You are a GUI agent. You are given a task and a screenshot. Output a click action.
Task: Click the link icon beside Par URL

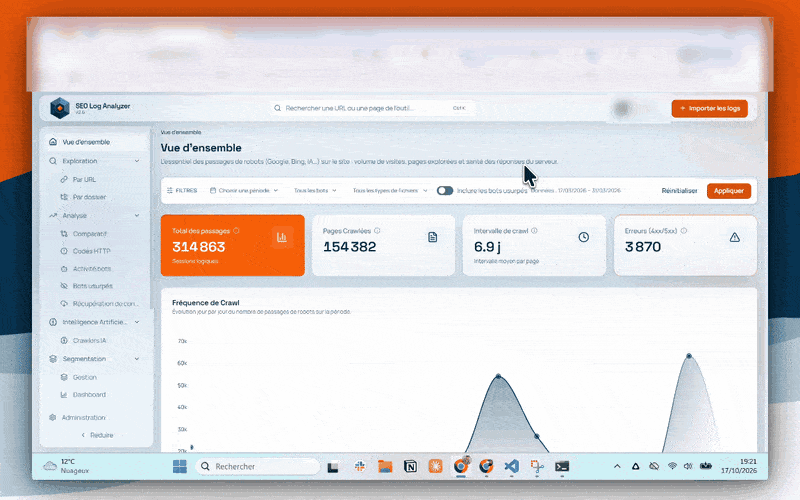(64, 180)
